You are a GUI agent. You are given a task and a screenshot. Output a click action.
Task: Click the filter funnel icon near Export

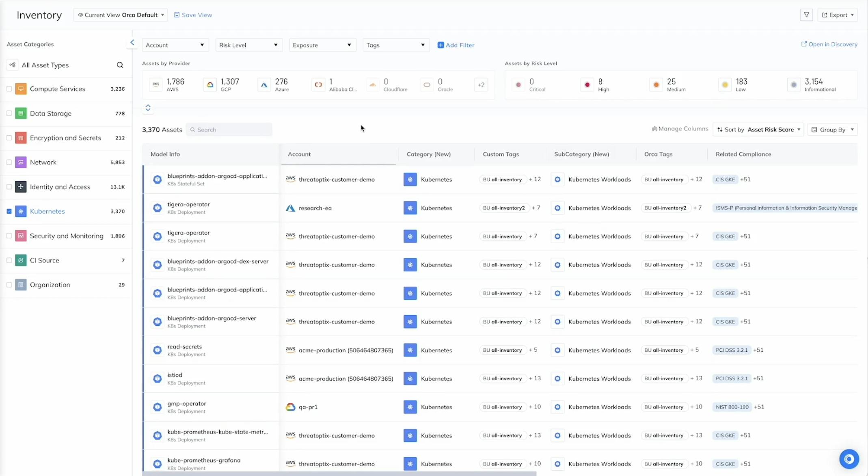(x=806, y=15)
